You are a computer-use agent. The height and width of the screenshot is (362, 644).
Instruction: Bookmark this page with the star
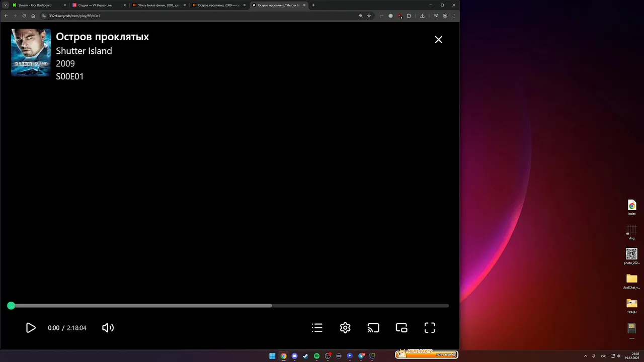click(x=369, y=16)
